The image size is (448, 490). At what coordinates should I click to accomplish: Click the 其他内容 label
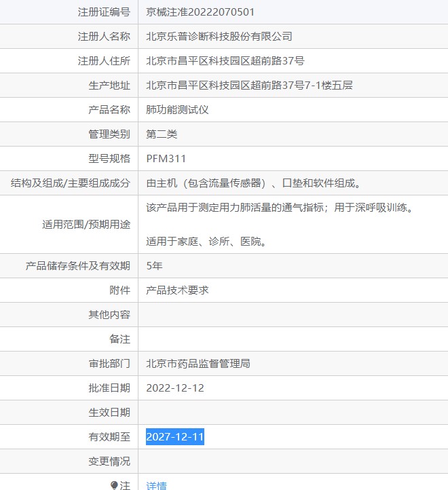pos(109,314)
